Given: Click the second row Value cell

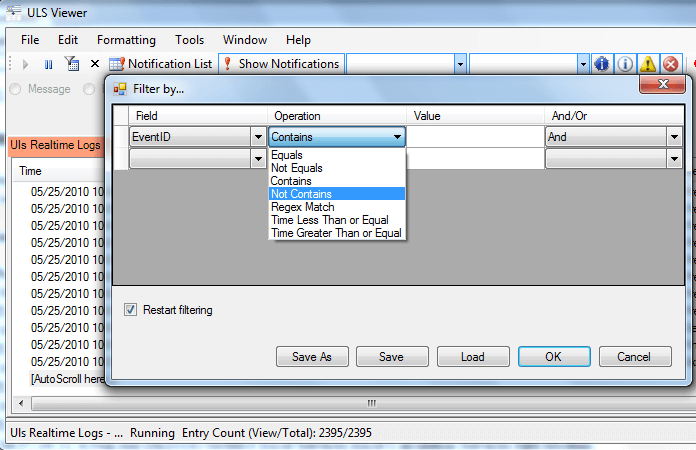Looking at the screenshot, I should (475, 158).
